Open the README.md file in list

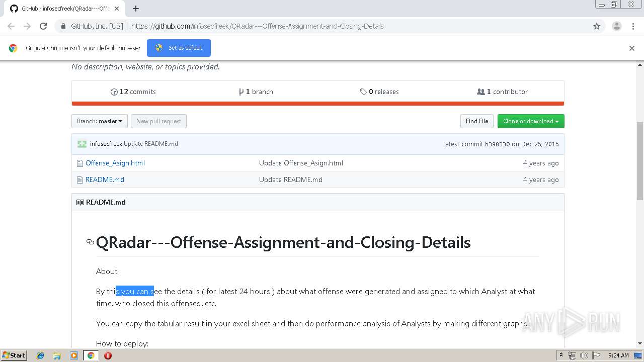[105, 179]
